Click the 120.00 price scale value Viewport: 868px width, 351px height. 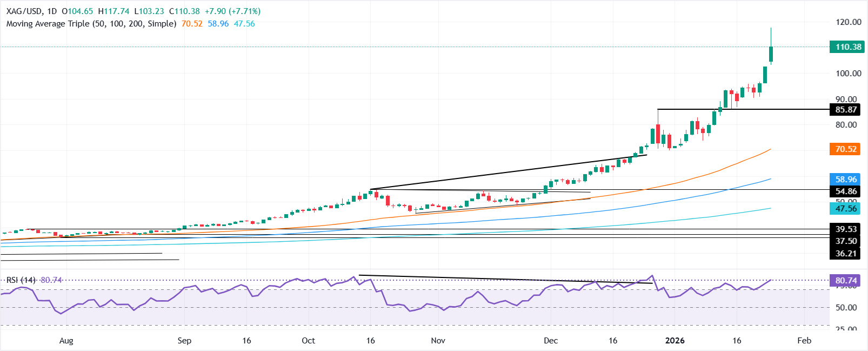pyautogui.click(x=848, y=22)
